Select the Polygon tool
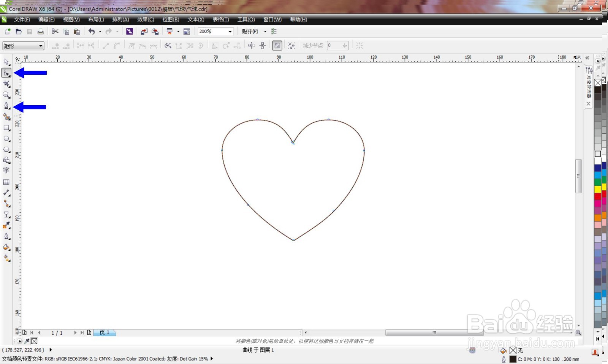This screenshot has width=608, height=364. coord(6,149)
